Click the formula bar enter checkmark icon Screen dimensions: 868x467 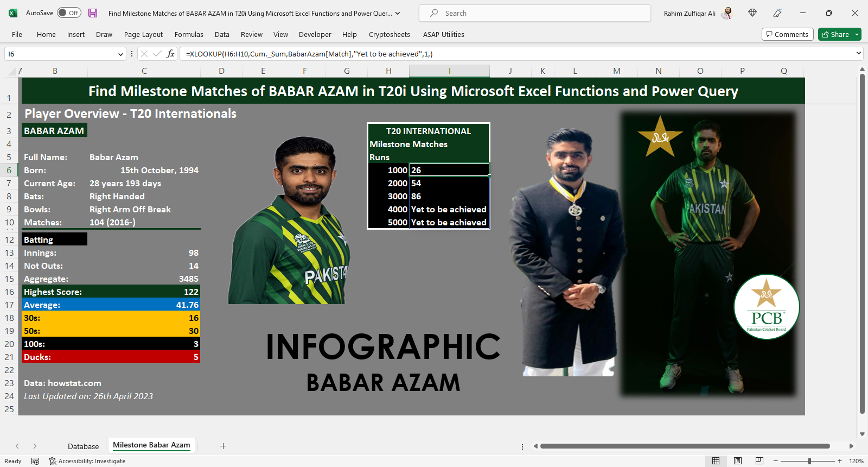pos(157,54)
